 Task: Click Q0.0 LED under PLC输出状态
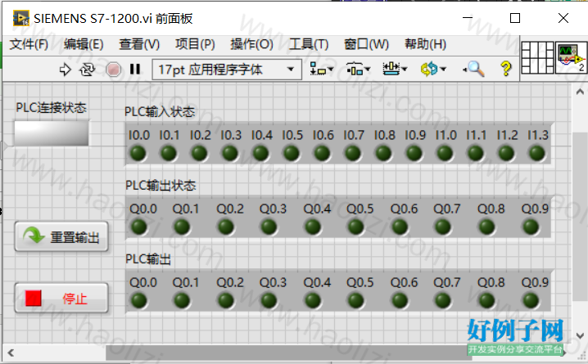click(138, 227)
